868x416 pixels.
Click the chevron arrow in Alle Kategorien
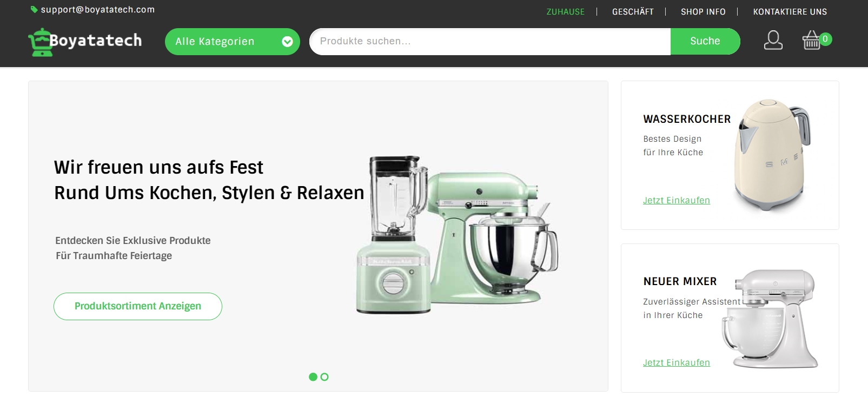[x=288, y=42]
